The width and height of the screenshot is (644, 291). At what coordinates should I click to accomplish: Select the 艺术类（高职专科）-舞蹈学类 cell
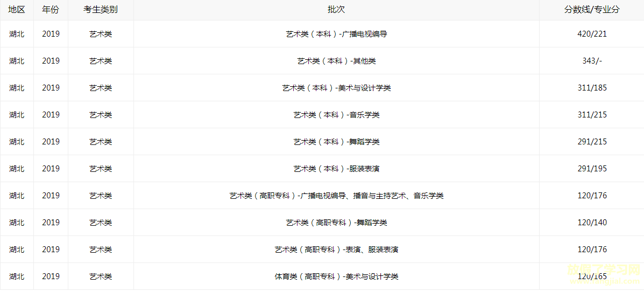(x=336, y=222)
